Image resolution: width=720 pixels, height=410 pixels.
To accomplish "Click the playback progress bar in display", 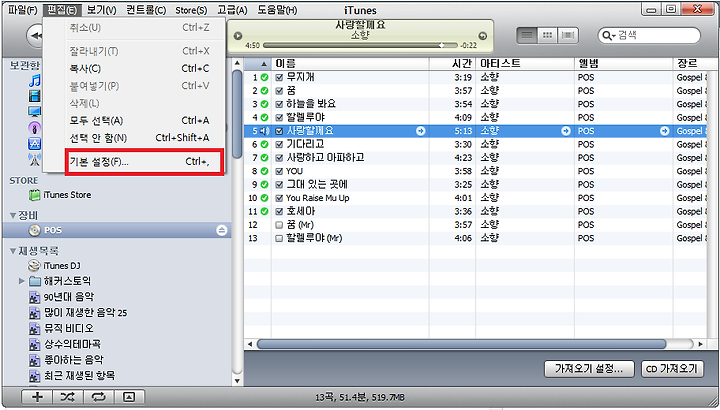I will (x=360, y=45).
